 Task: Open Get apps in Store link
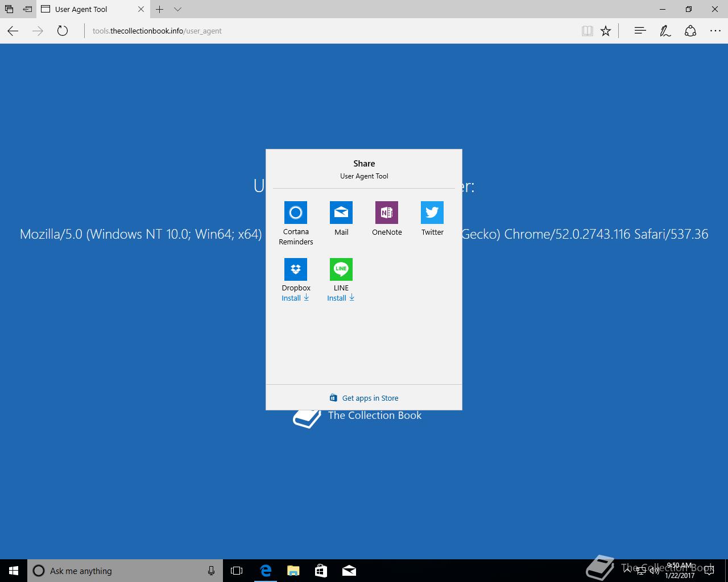pos(364,398)
